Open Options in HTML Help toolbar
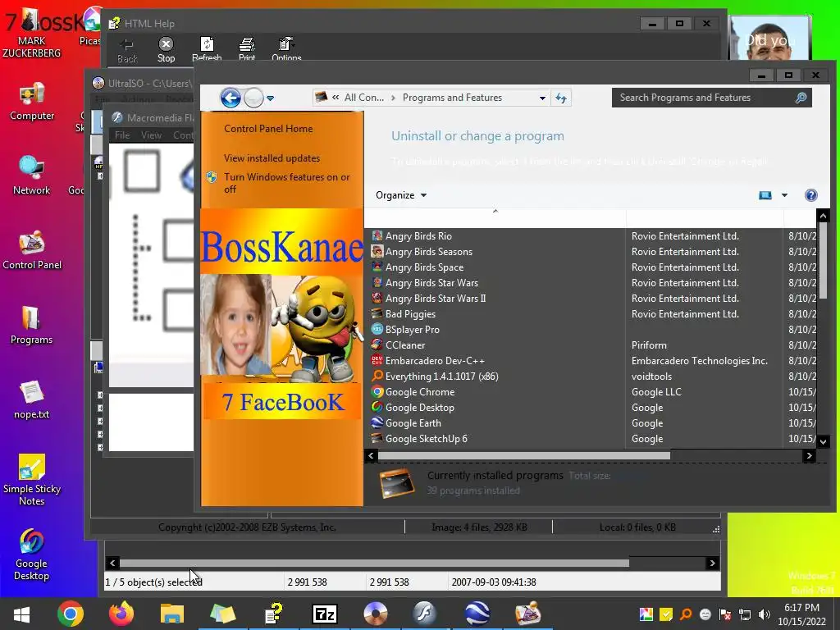Screen dimensions: 840x630 286,49
